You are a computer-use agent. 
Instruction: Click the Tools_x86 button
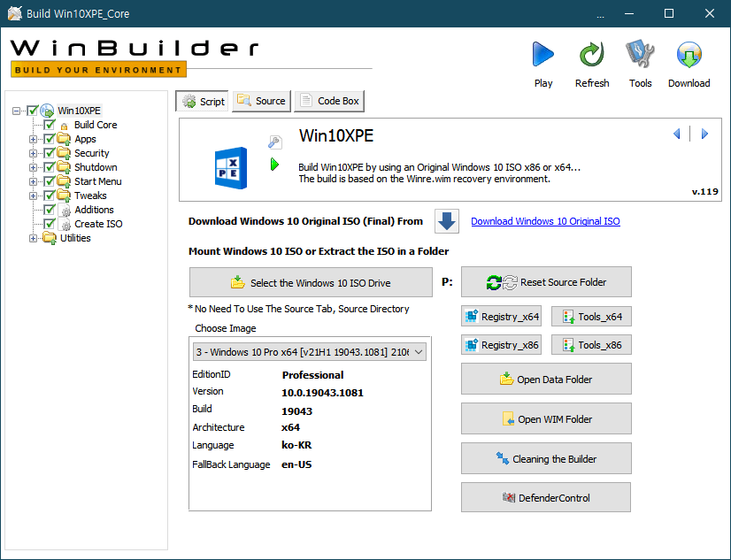[591, 345]
